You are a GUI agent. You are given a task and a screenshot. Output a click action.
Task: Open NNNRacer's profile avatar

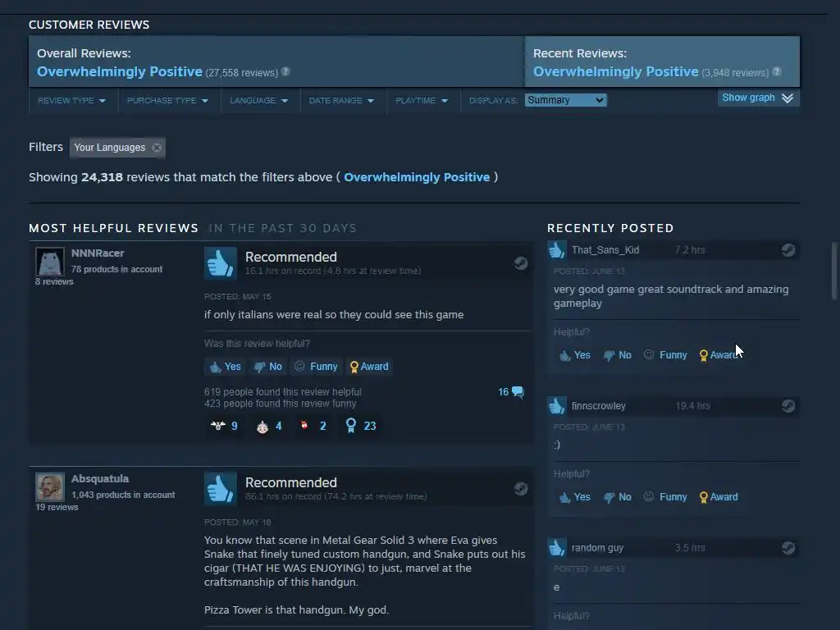[50, 262]
